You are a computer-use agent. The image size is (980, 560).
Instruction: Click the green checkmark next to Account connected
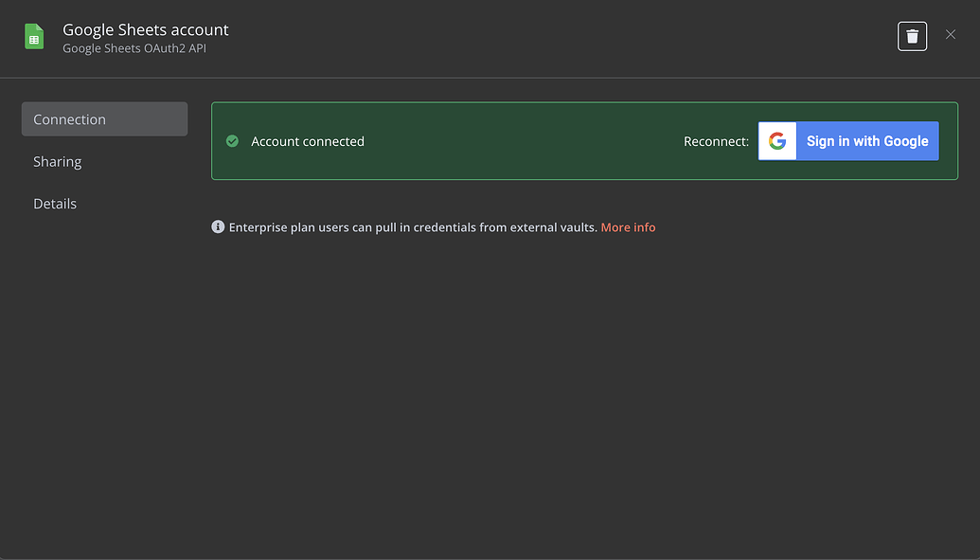coord(232,140)
